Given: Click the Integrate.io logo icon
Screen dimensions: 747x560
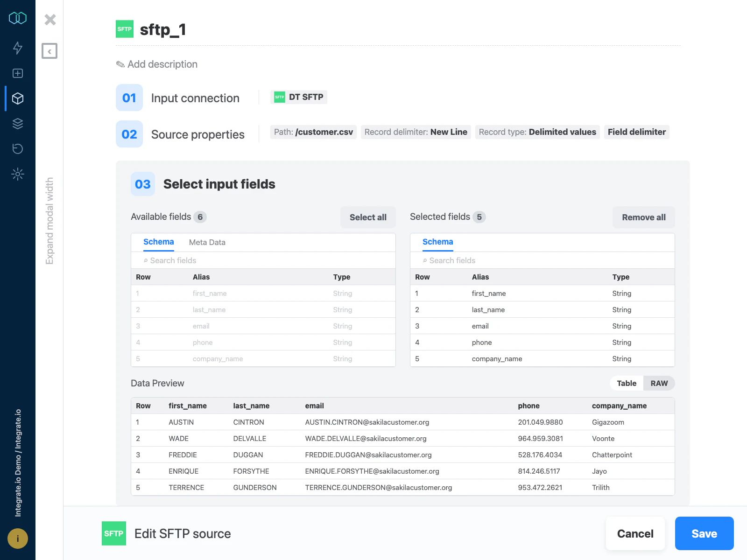Looking at the screenshot, I should point(18,18).
